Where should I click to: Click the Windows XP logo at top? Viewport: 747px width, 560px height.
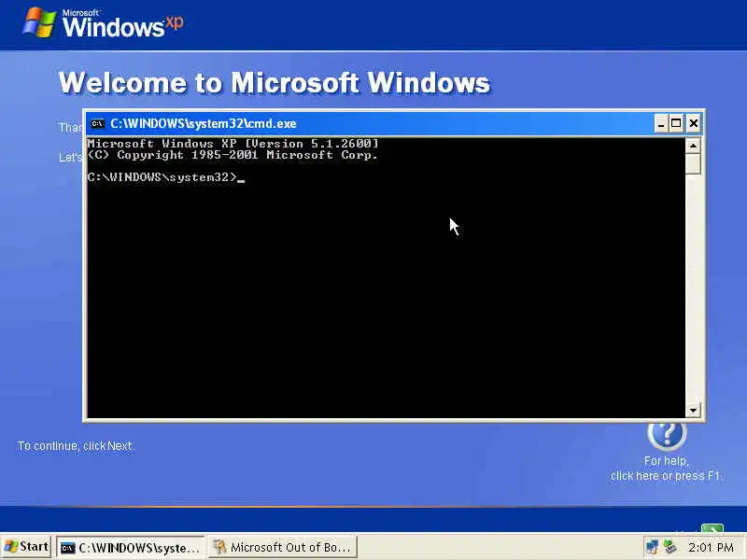pos(103,22)
